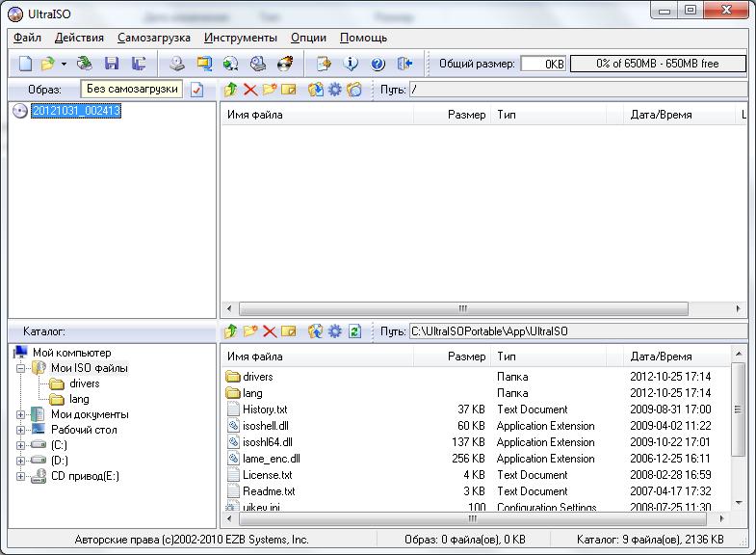Image resolution: width=756 pixels, height=555 pixels.
Task: Save the image using the floppy disk icon
Action: pos(112,64)
